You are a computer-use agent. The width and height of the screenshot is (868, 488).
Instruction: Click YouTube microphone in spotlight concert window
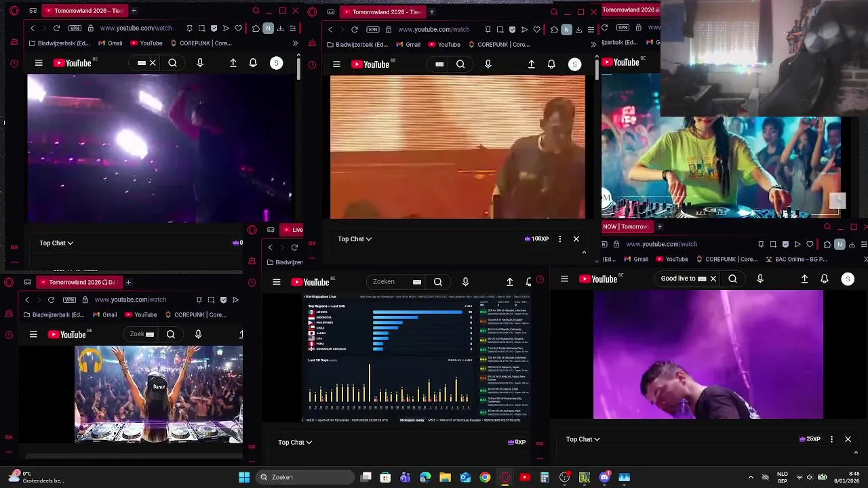click(200, 63)
